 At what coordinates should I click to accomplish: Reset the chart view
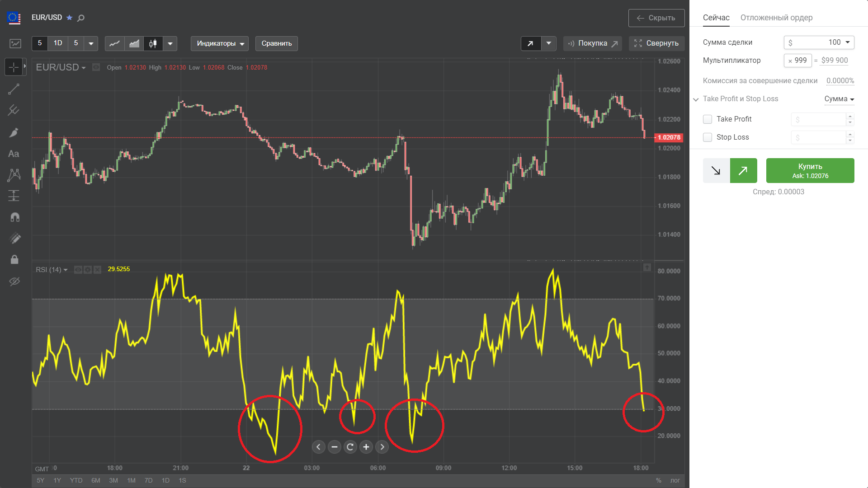click(x=350, y=447)
